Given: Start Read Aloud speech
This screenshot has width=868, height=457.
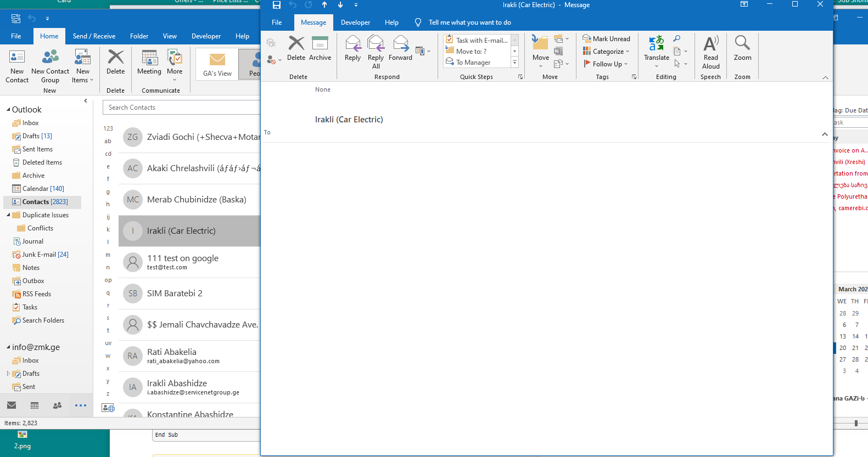Looking at the screenshot, I should [x=711, y=53].
